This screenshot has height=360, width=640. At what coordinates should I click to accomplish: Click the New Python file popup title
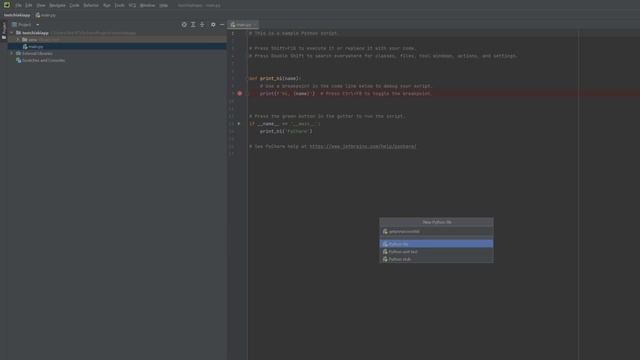tap(437, 222)
